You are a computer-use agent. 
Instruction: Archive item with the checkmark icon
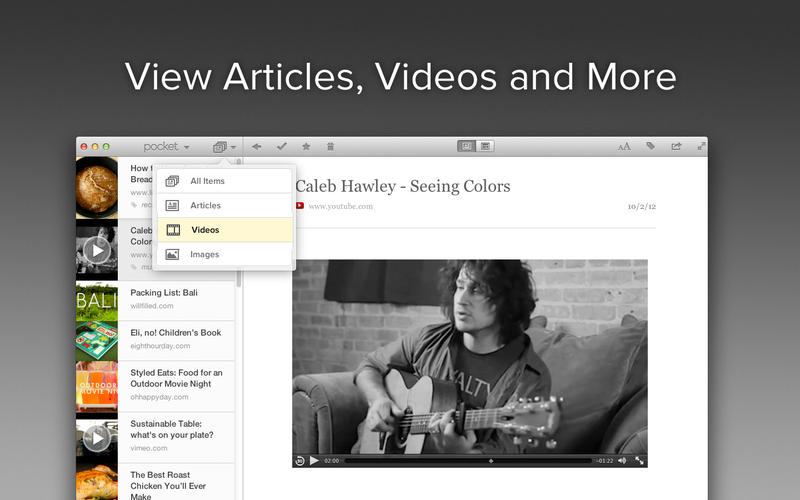pyautogui.click(x=282, y=146)
